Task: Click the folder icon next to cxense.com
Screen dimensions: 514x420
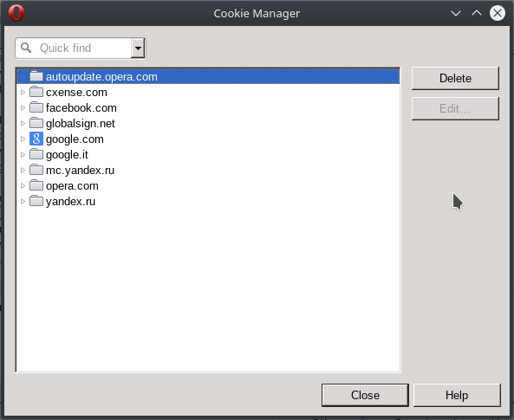Action: (x=36, y=92)
